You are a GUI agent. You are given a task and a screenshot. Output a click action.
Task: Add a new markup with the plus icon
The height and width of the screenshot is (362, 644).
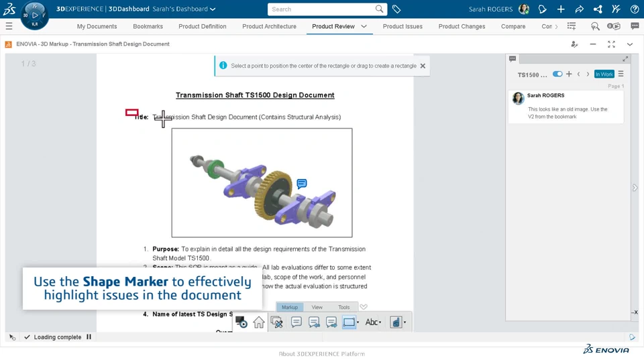click(569, 74)
